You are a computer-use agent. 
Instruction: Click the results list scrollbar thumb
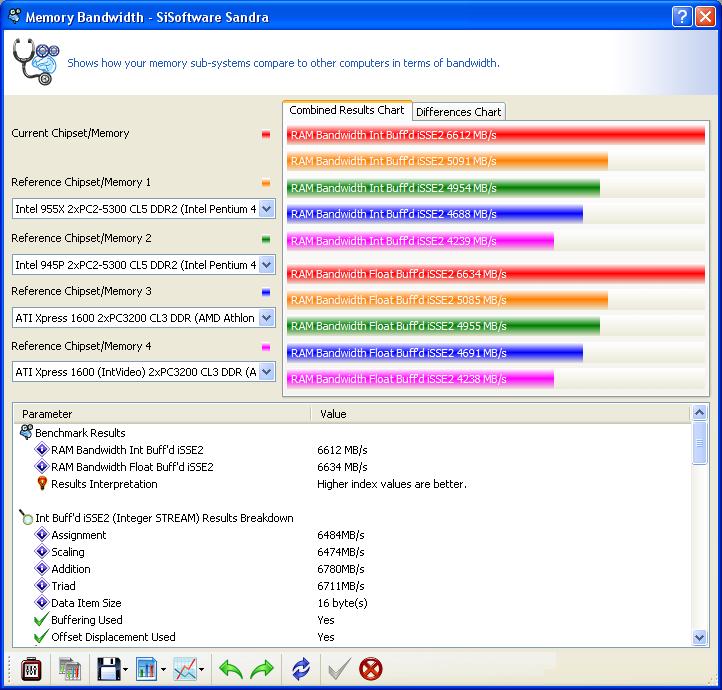[x=699, y=443]
